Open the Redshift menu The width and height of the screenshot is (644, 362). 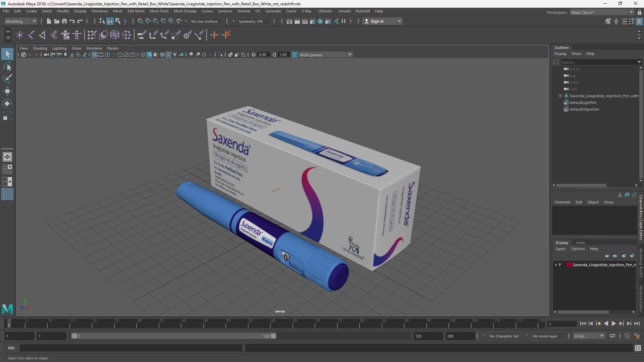pos(363,11)
